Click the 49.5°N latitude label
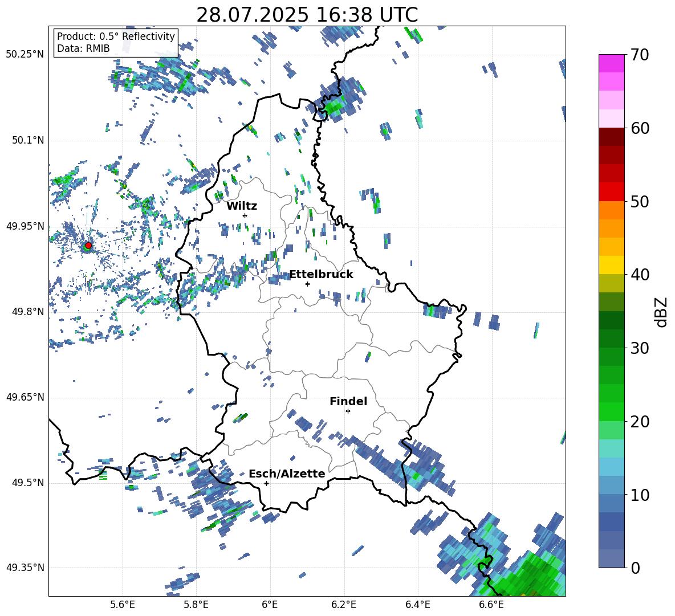This screenshot has width=675, height=616. click(27, 483)
